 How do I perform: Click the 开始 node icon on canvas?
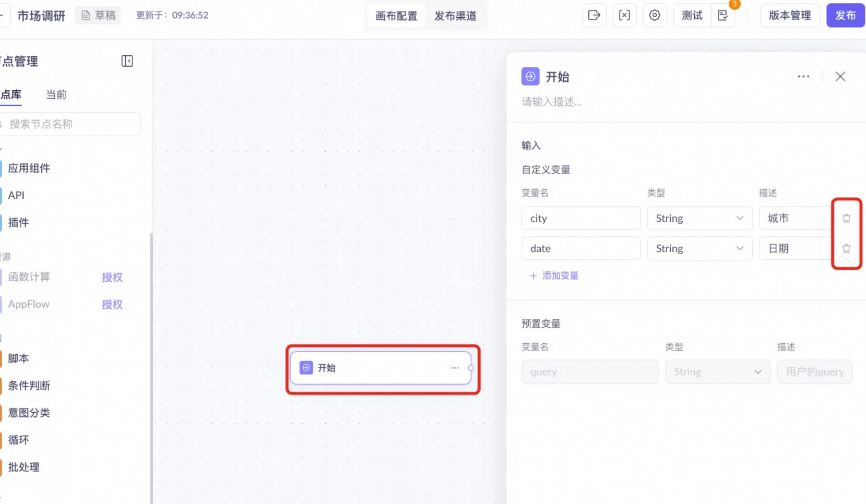pos(306,368)
